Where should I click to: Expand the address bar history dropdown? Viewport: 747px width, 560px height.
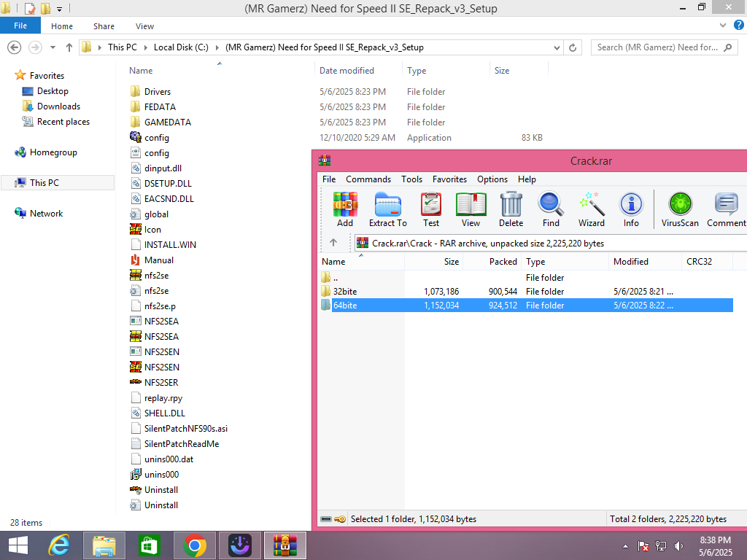[557, 47]
